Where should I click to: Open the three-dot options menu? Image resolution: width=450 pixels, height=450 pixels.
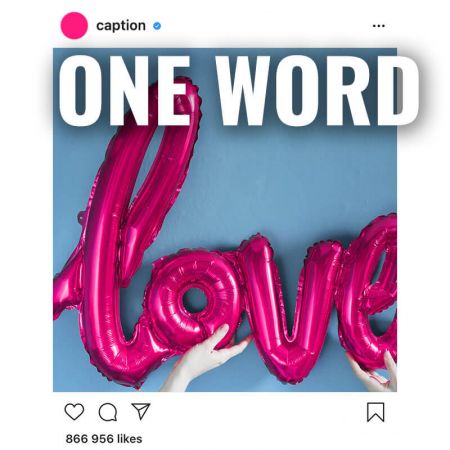(379, 26)
